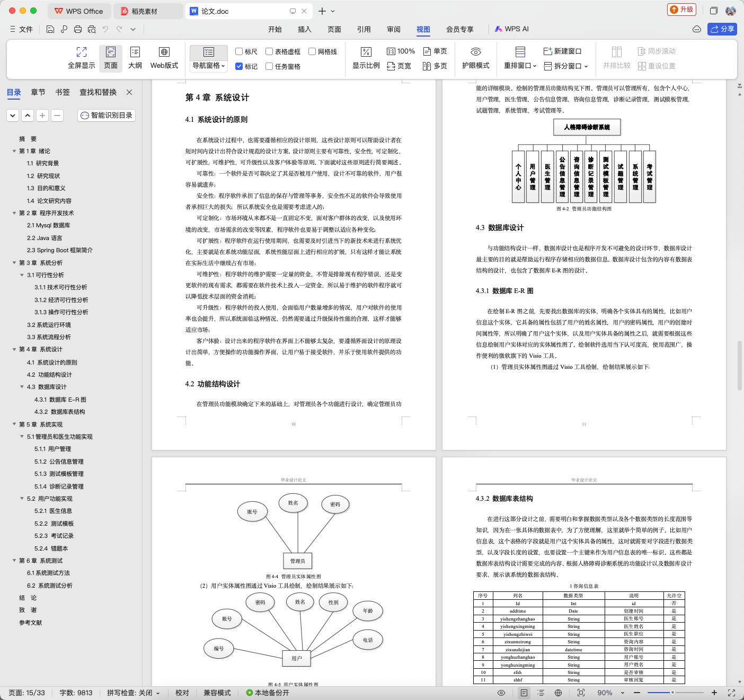Image resolution: width=744 pixels, height=700 pixels.
Task: Open the 拼写检查 spell check dropdown
Action: 134,693
